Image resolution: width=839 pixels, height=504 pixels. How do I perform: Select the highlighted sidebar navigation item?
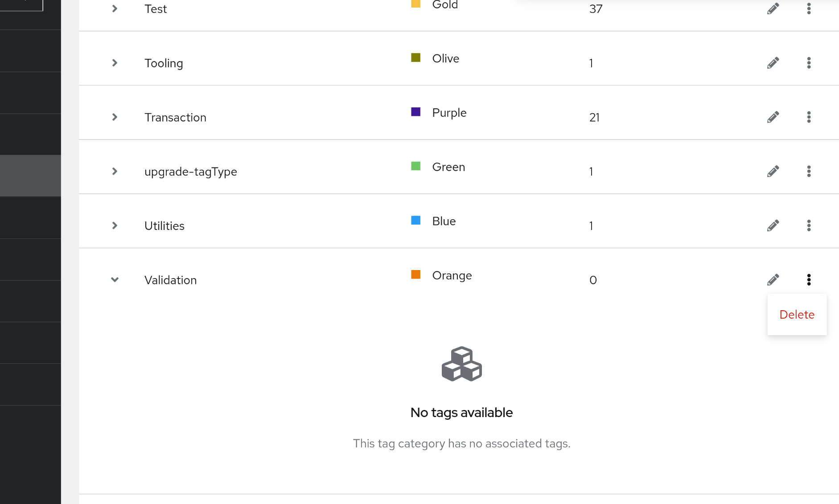pyautogui.click(x=30, y=176)
